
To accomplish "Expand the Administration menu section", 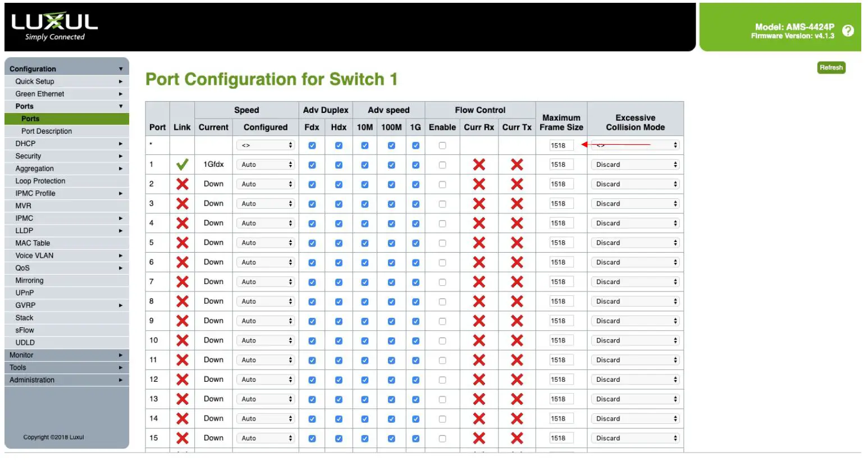I will tap(67, 380).
